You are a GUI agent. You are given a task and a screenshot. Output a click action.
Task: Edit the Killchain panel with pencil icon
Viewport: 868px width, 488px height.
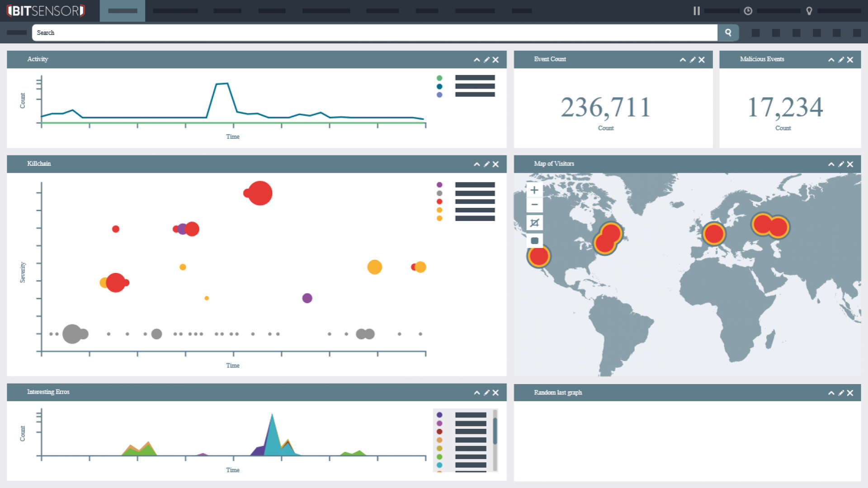[486, 164]
